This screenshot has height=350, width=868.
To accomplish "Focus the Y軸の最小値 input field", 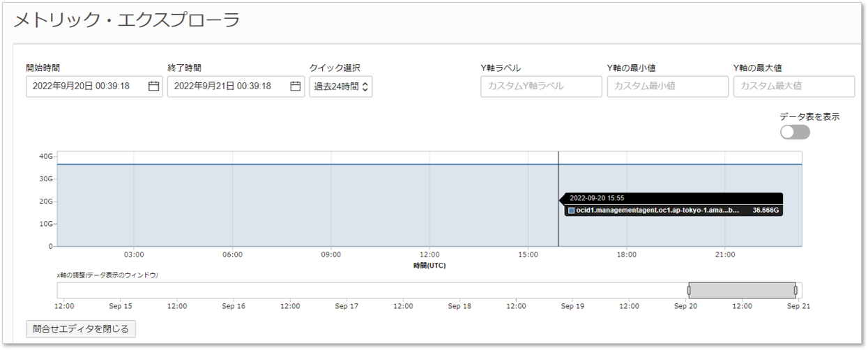I will point(667,86).
